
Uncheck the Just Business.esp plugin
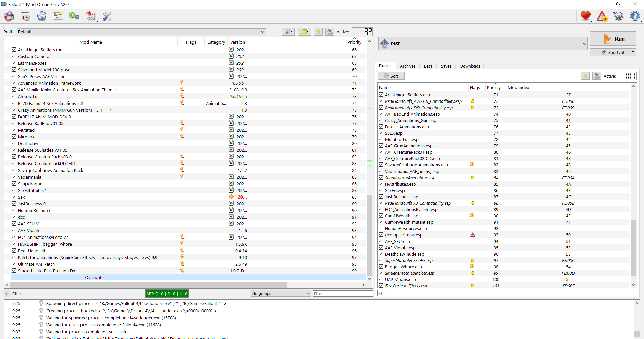[381, 197]
